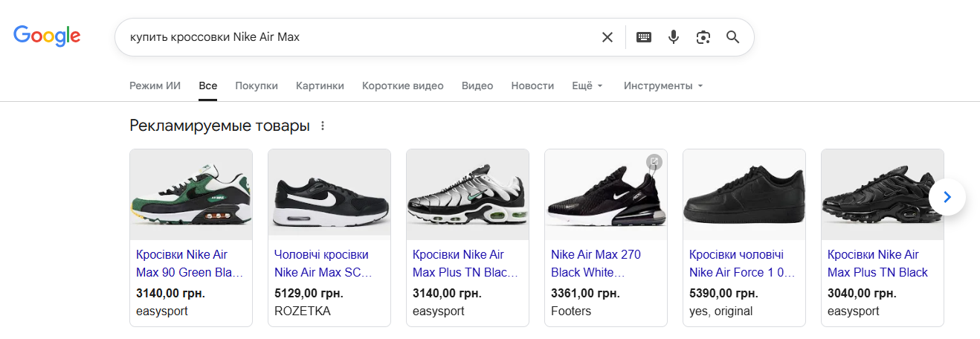Show next products with the right arrow

947,197
